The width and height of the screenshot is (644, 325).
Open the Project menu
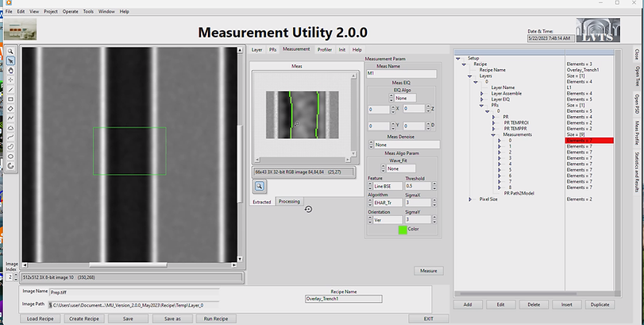[x=51, y=11]
